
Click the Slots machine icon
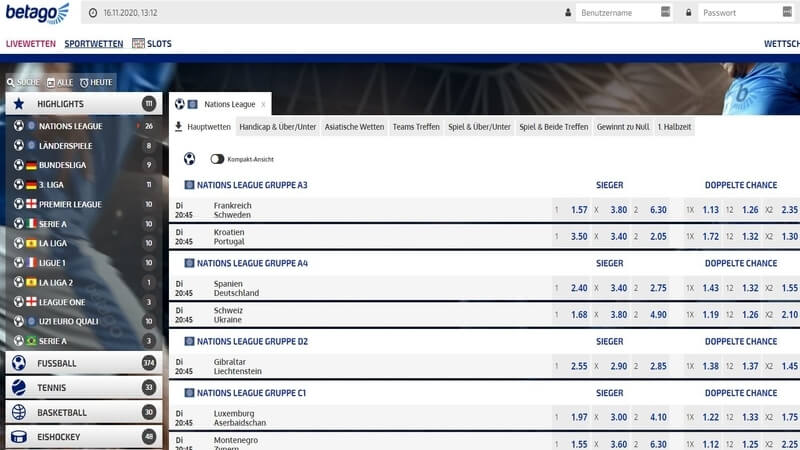138,43
